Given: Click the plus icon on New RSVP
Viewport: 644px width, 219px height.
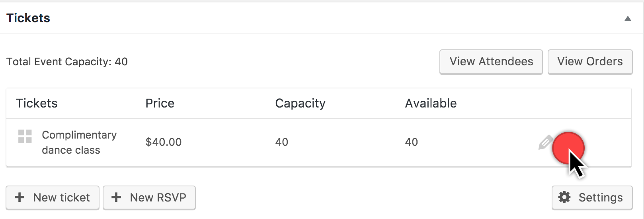Looking at the screenshot, I should (116, 197).
